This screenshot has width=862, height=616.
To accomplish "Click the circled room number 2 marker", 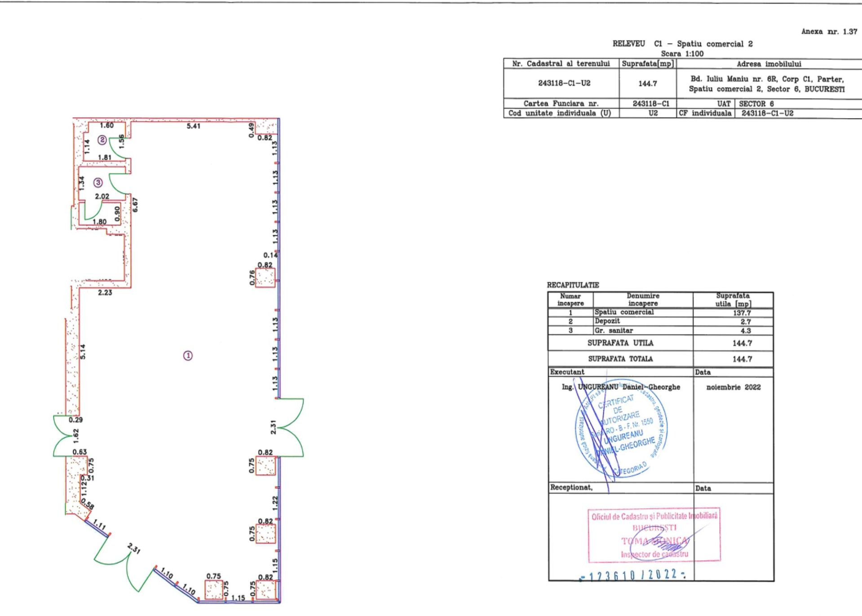I will tap(102, 140).
